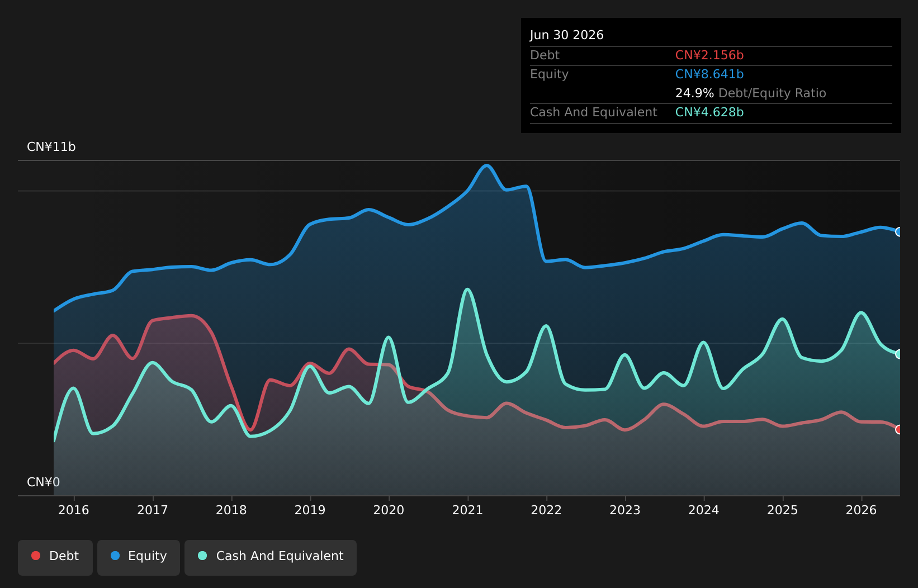This screenshot has width=918, height=588.
Task: Toggle the Equity series legend button
Action: 139,557
